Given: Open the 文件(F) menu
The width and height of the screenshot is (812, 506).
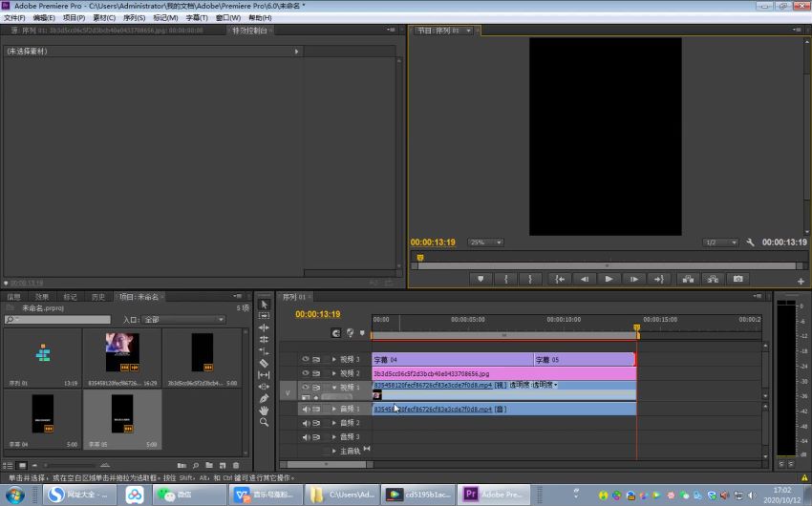Looking at the screenshot, I should pyautogui.click(x=14, y=17).
